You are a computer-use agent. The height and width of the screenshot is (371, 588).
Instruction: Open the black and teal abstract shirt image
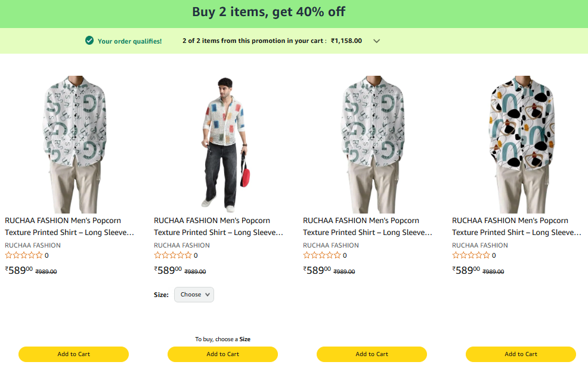521,144
